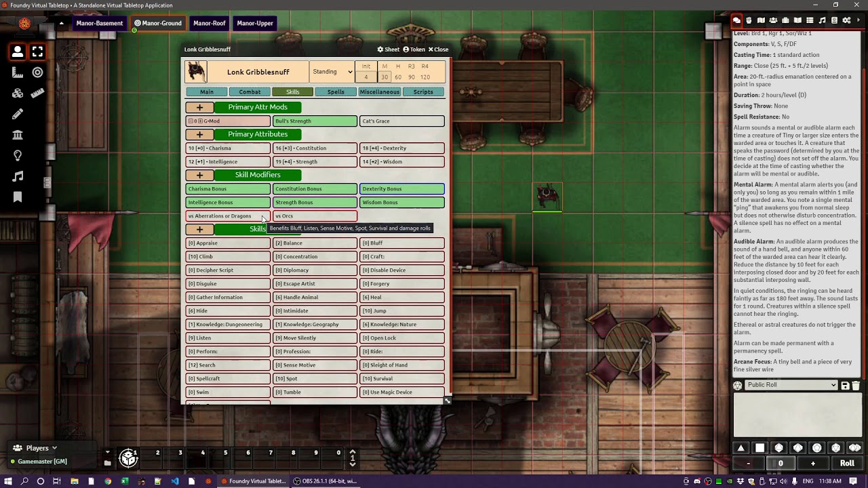
Task: Save the chat log with disk icon
Action: (845, 386)
